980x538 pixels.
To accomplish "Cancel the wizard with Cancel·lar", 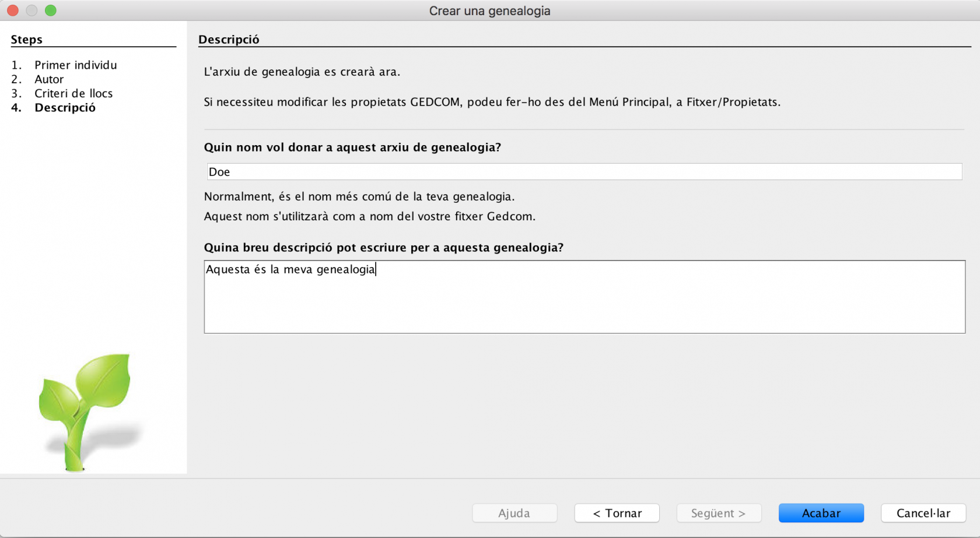I will click(923, 513).
